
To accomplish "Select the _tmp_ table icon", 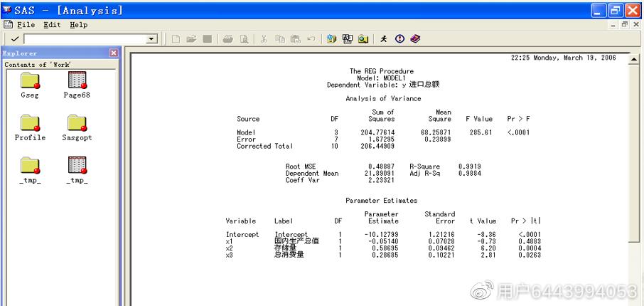I will click(77, 165).
